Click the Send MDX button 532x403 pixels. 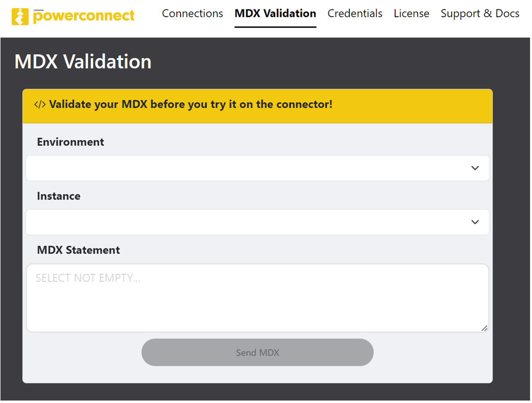click(257, 352)
